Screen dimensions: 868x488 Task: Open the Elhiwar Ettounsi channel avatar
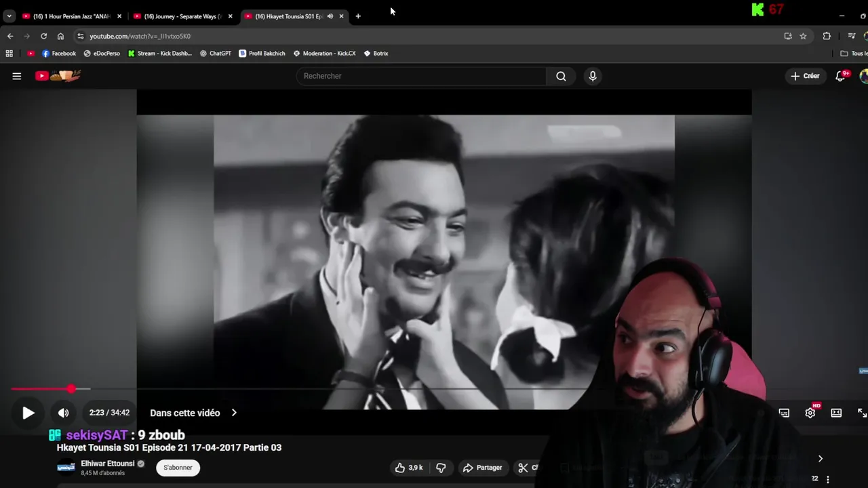66,468
